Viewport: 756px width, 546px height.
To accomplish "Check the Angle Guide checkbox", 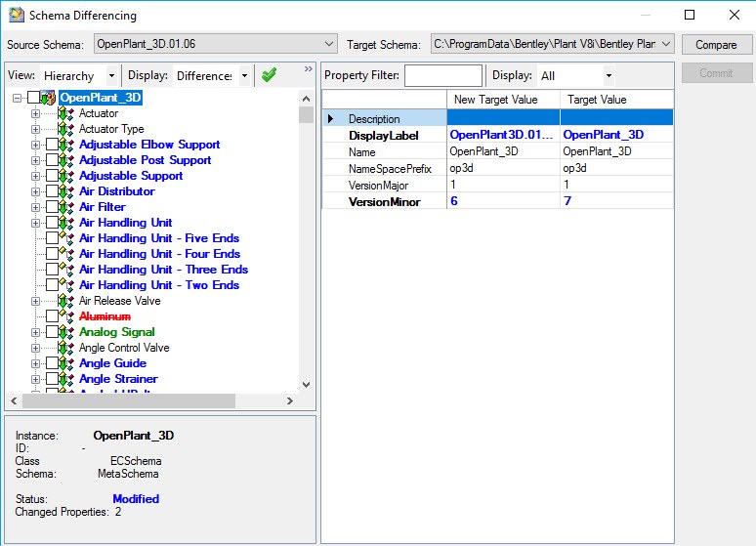I will coord(52,363).
